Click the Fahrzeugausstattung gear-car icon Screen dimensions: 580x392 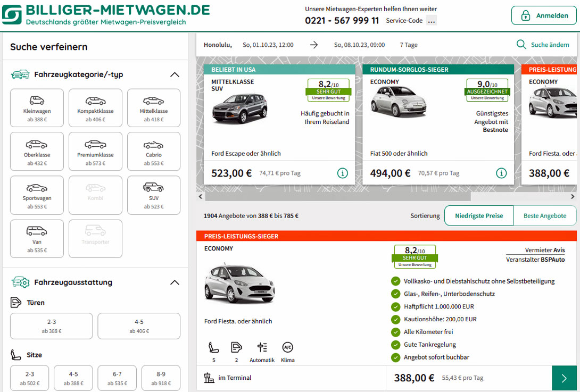20,282
